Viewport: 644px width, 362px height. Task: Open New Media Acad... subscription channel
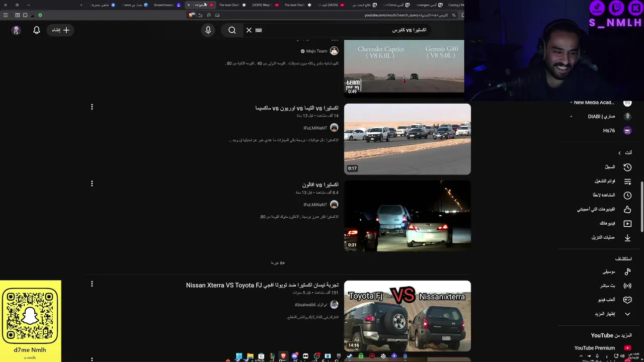(602, 103)
